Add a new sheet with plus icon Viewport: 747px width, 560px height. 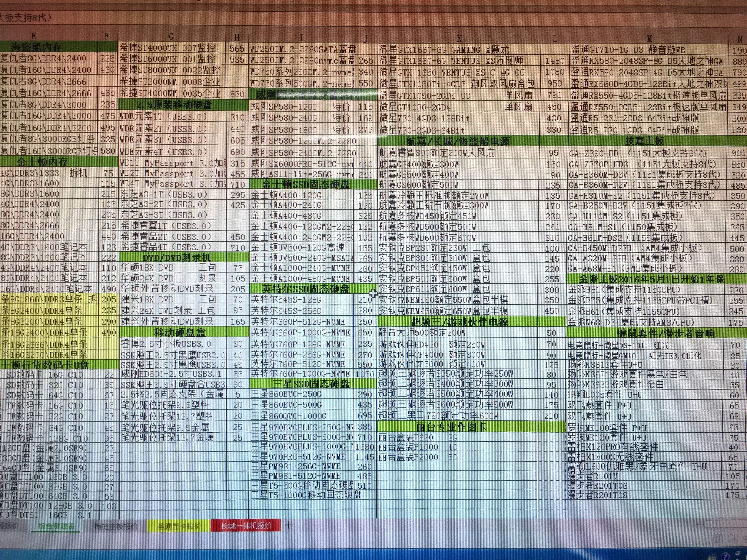click(x=289, y=525)
